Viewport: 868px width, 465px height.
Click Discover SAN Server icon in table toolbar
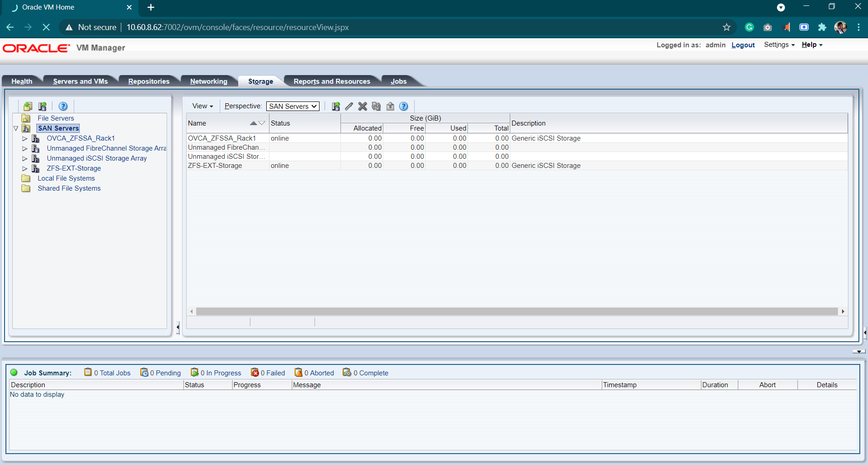[336, 106]
